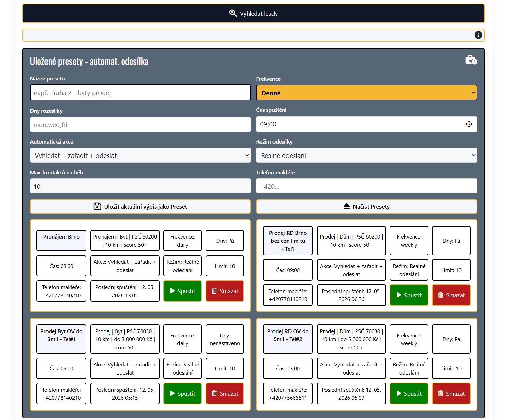Launch the Prodej Byt OV do 3mil preset

(x=183, y=394)
